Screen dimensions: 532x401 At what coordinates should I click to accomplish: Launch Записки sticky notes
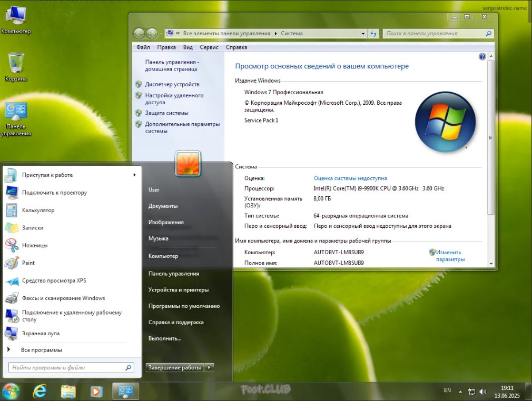(71, 228)
